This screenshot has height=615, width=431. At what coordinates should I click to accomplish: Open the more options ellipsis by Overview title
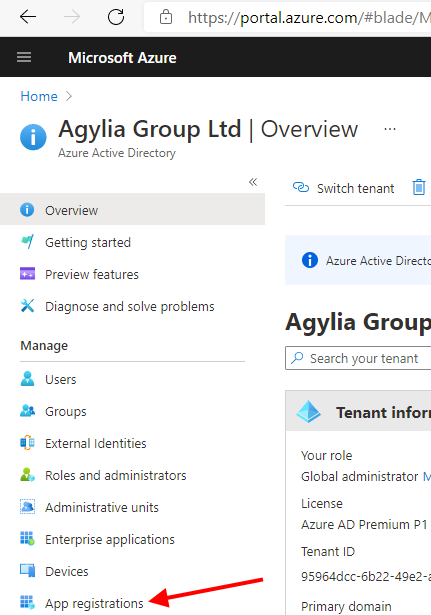click(x=390, y=129)
